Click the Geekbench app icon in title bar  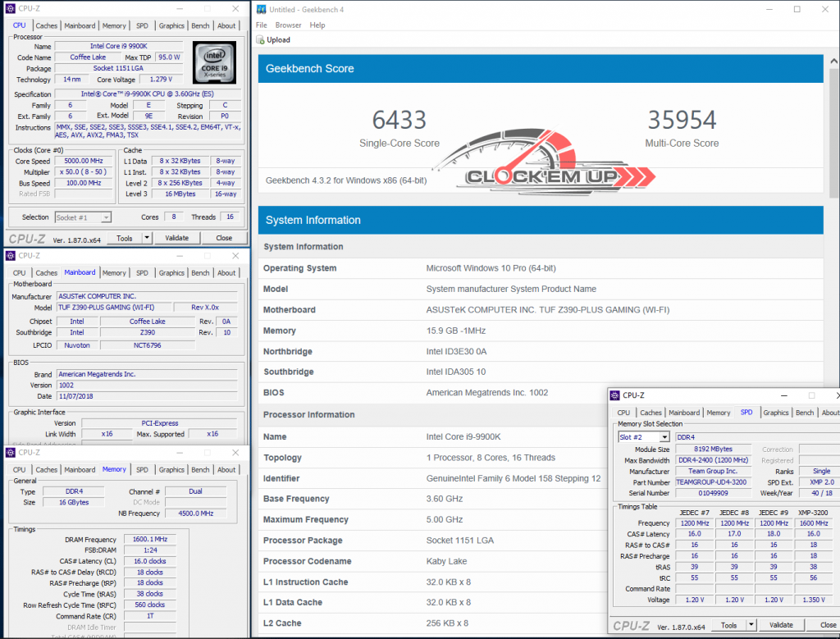262,10
